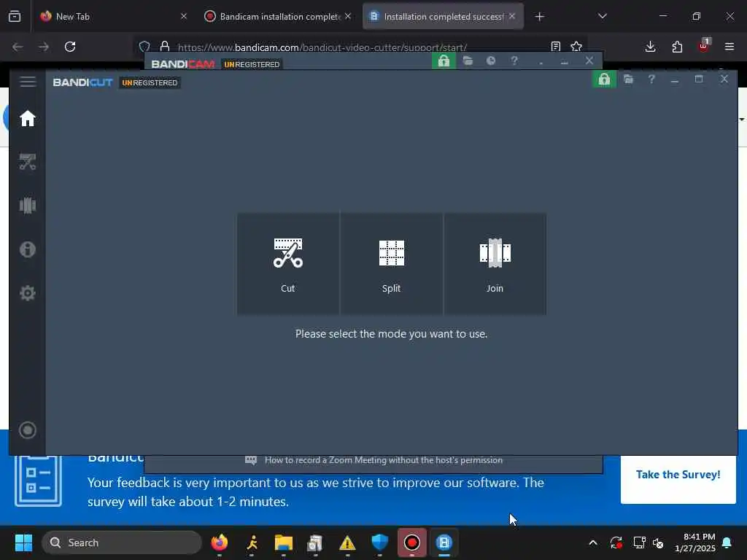Open a new browser tab
The width and height of the screenshot is (747, 560).
(x=539, y=17)
